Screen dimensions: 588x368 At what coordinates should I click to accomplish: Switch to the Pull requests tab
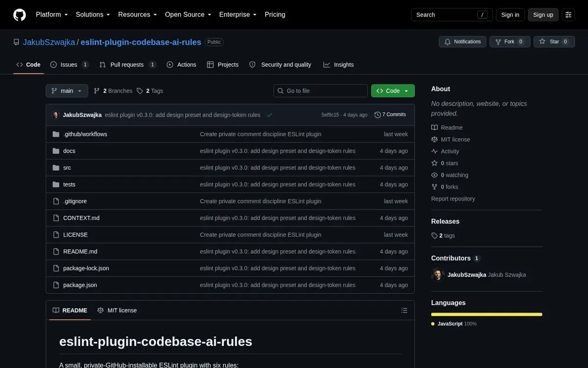[127, 65]
